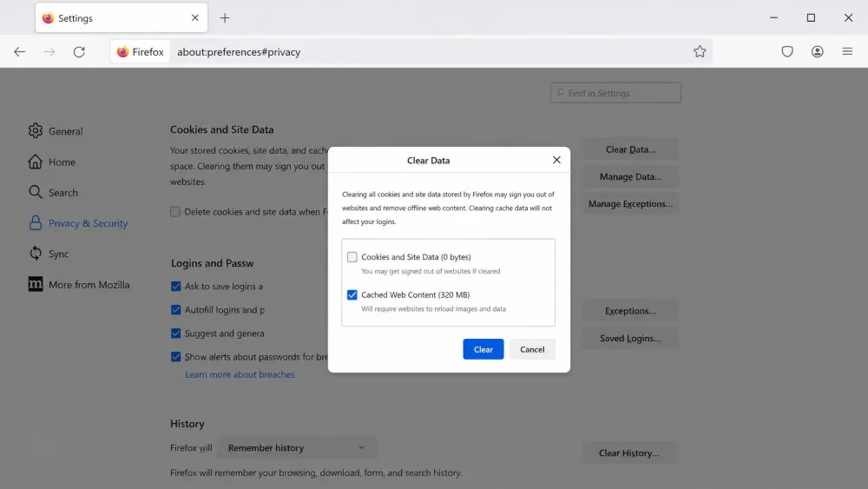Viewport: 868px width, 489px height.
Task: Toggle Delete cookies and site data checkbox
Action: (x=175, y=212)
